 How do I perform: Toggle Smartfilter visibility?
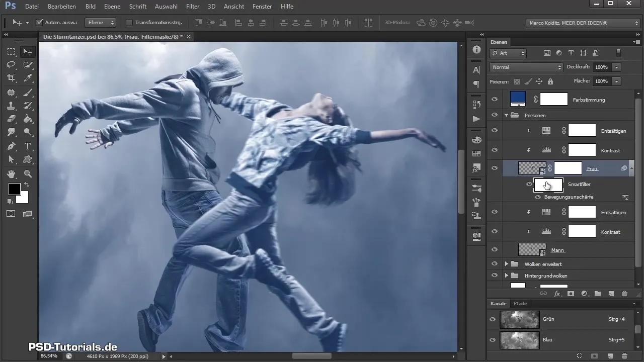tap(529, 185)
